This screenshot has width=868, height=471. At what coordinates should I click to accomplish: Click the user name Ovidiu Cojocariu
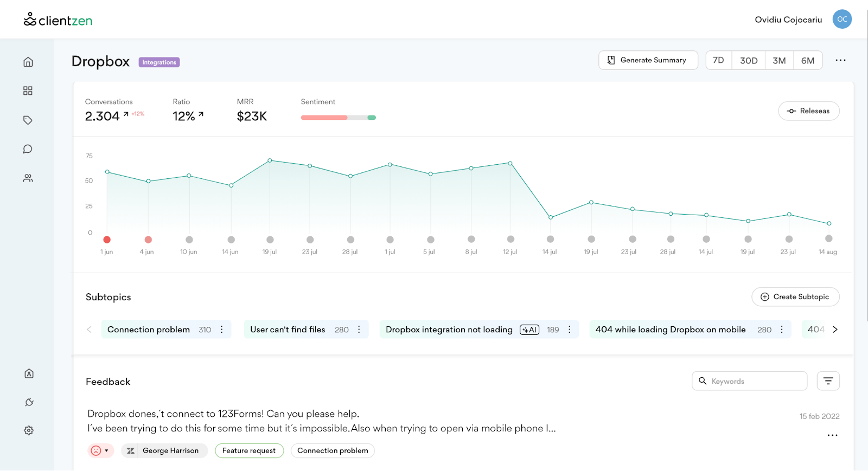[x=788, y=20]
